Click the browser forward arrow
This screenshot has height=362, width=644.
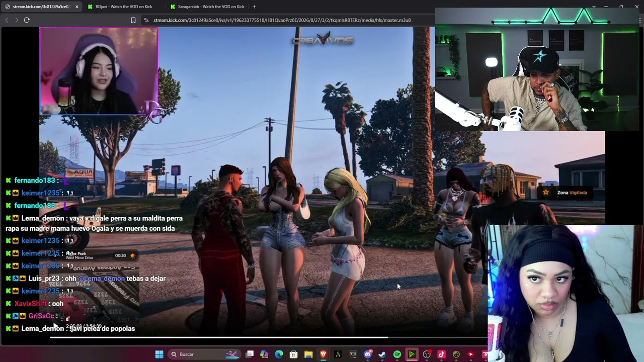17,20
